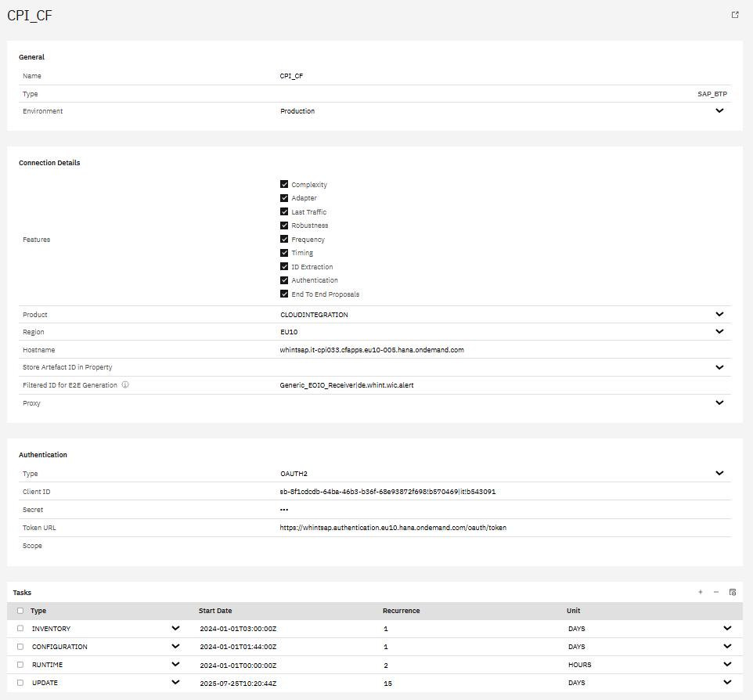This screenshot has height=700, width=753.
Task: Click info icon next to Filtered ID
Action: 125,385
